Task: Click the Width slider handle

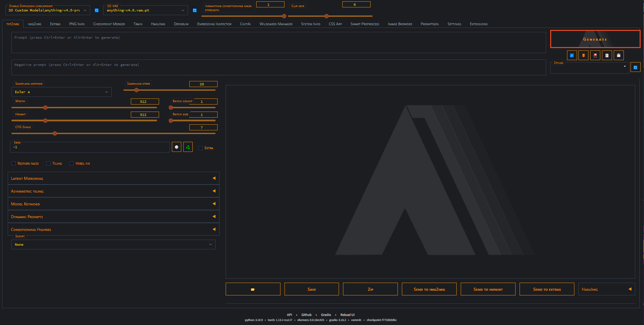Action: point(45,108)
